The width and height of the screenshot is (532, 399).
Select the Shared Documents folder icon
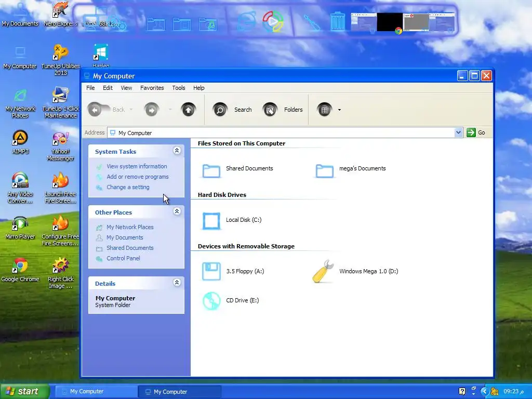click(211, 170)
